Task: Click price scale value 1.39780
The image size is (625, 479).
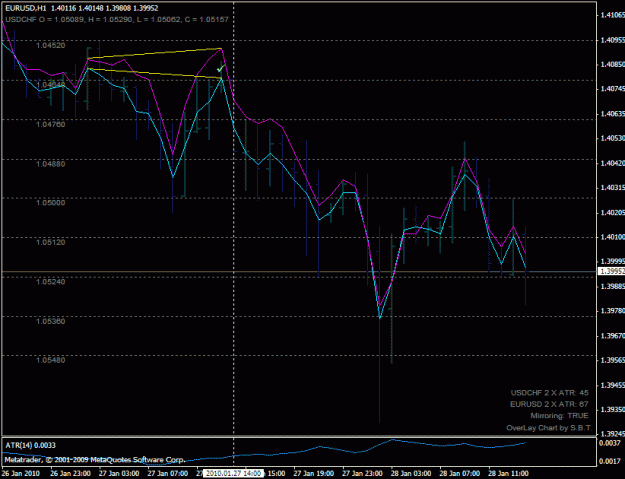Action: (x=612, y=311)
